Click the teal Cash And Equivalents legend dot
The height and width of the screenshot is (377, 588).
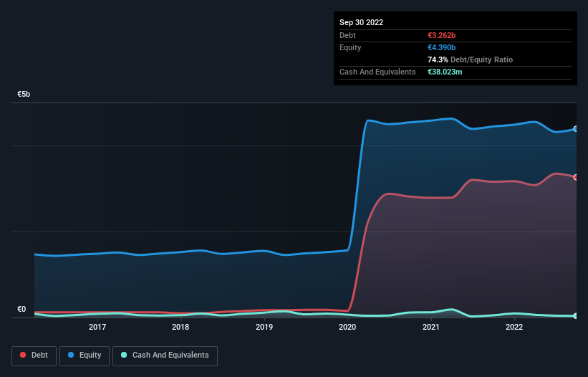(x=124, y=355)
